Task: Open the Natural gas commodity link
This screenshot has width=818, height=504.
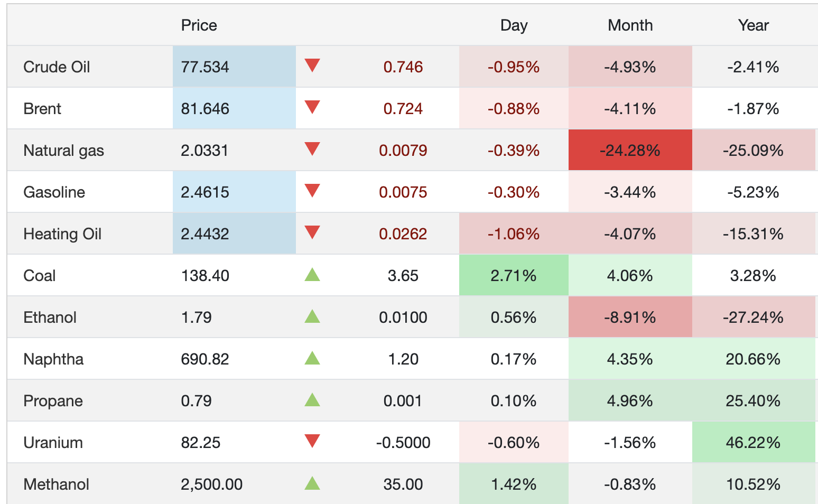Action: [63, 151]
